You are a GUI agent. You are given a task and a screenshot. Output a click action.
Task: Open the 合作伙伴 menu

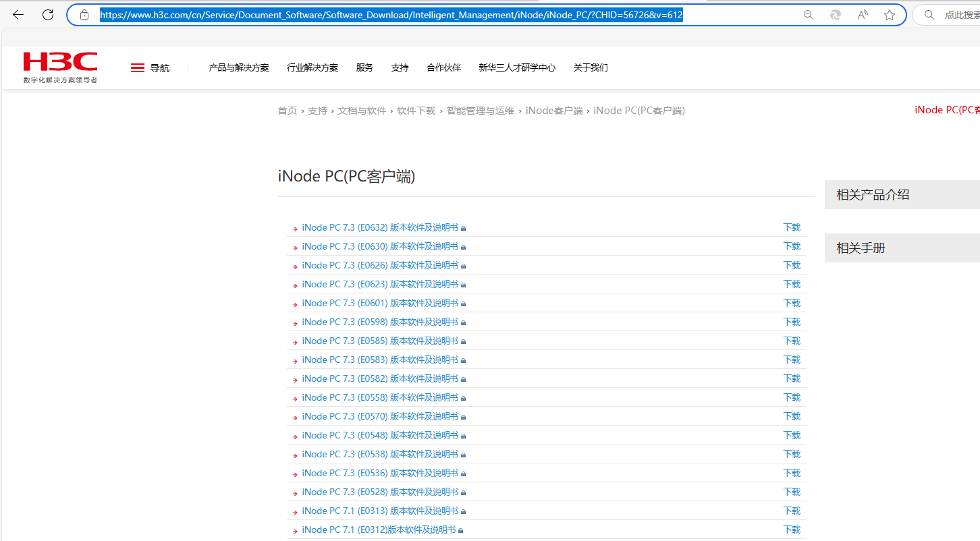coord(443,67)
